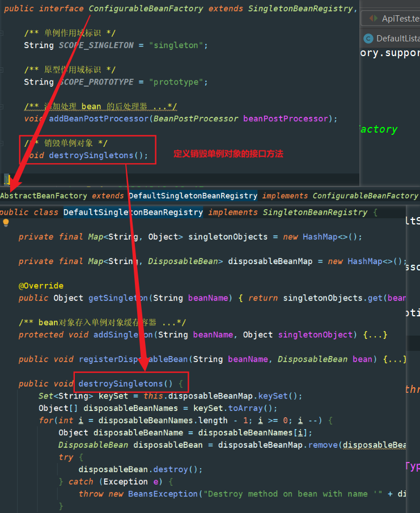
Task: Collapse comment fold marker beside 单例作用域标识
Action: [x=2, y=33]
